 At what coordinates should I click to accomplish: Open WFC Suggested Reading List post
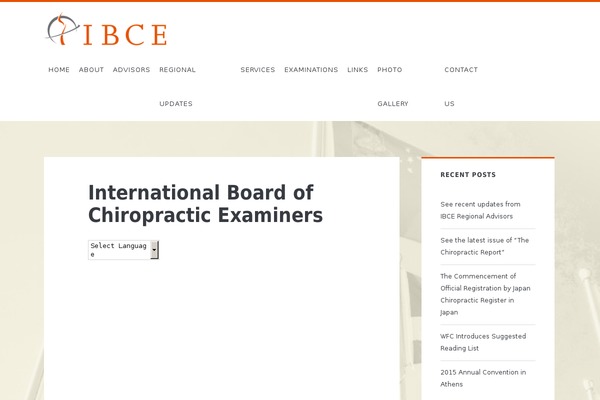(483, 342)
